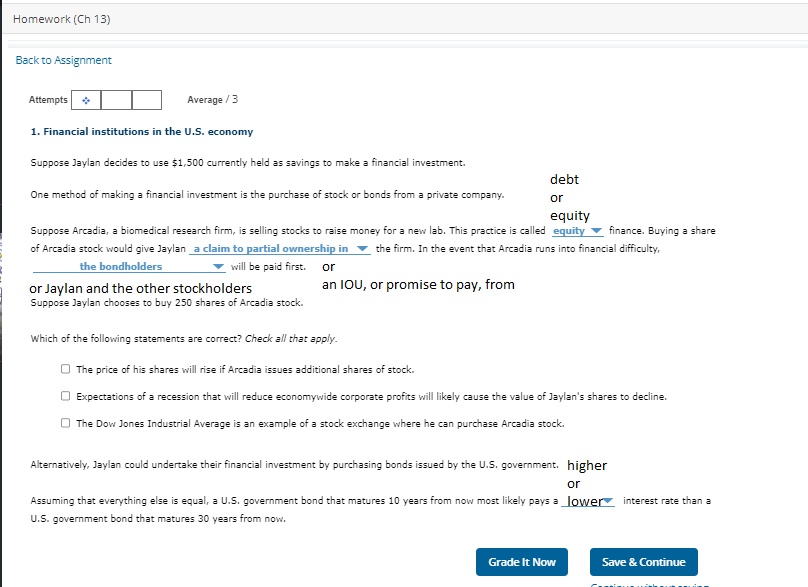Click the second Attempts score box

click(114, 100)
